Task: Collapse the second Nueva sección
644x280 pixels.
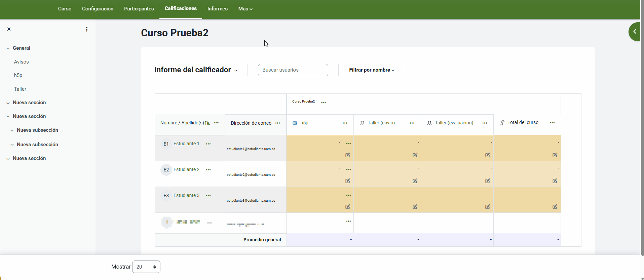Action: tap(8, 117)
